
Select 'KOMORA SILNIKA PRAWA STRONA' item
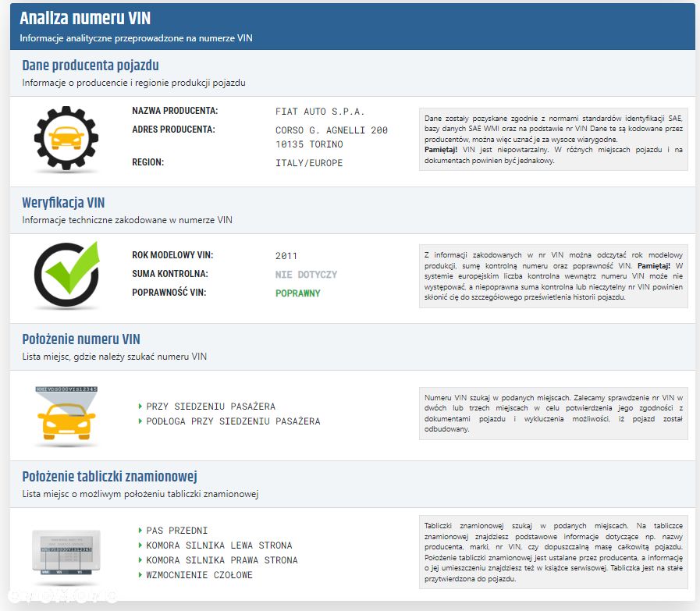(x=222, y=560)
